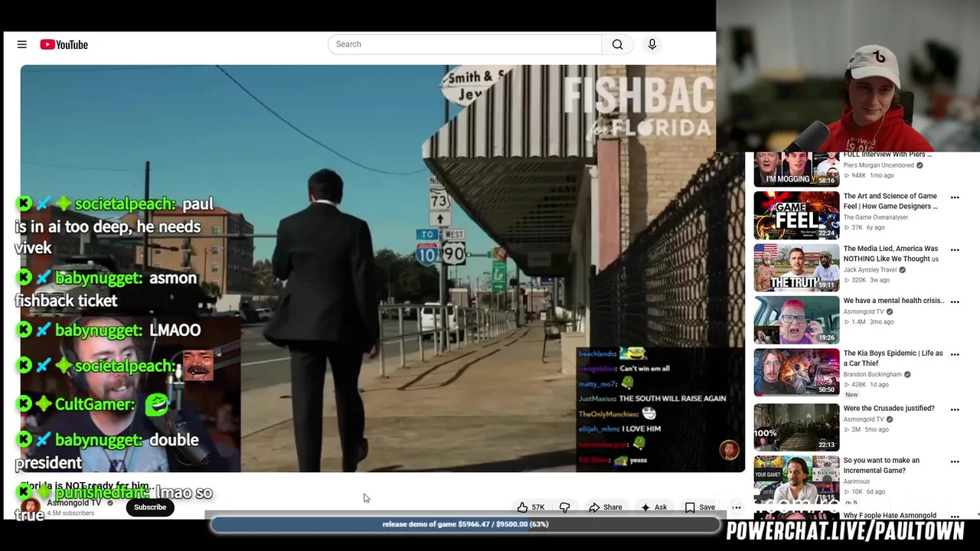
Task: Open mental health crisis video thumbnail
Action: pyautogui.click(x=796, y=320)
